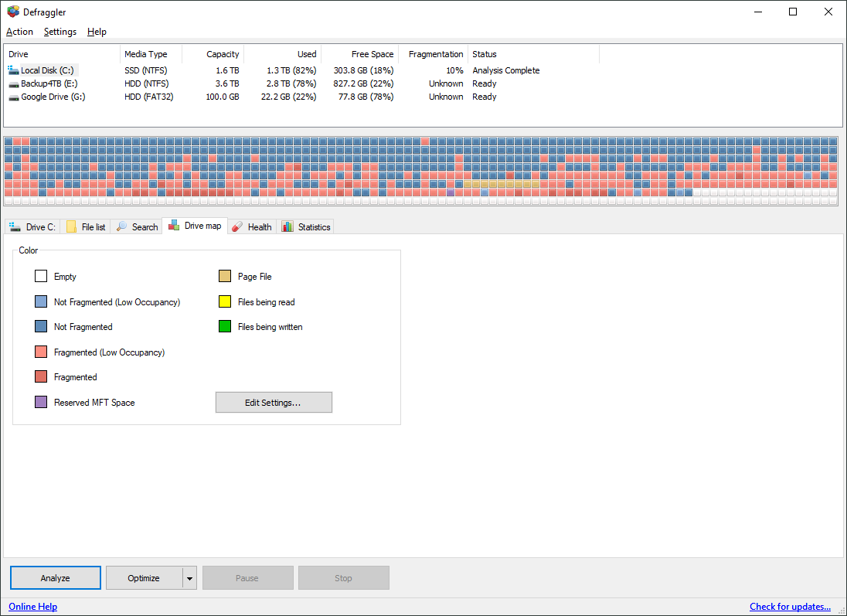Screen dimensions: 847x616
Task: Expand the Optimize dropdown arrow
Action: pyautogui.click(x=189, y=578)
